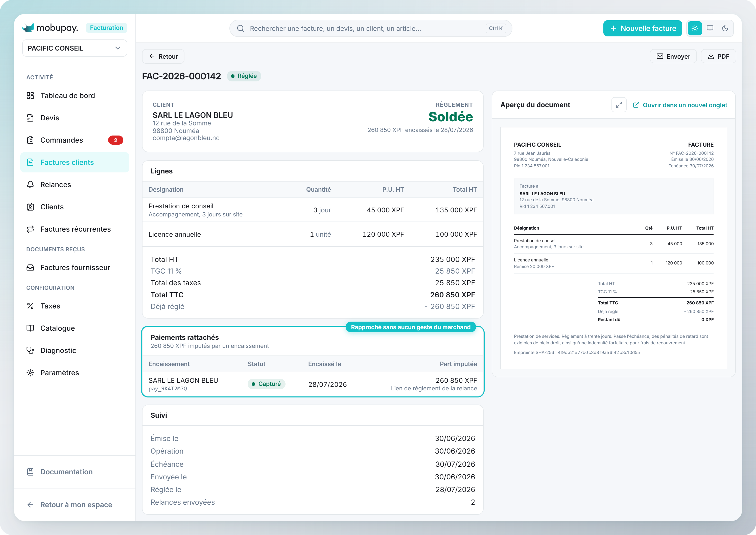Click the Prestation de conseil line
The height and width of the screenshot is (535, 756).
point(313,210)
